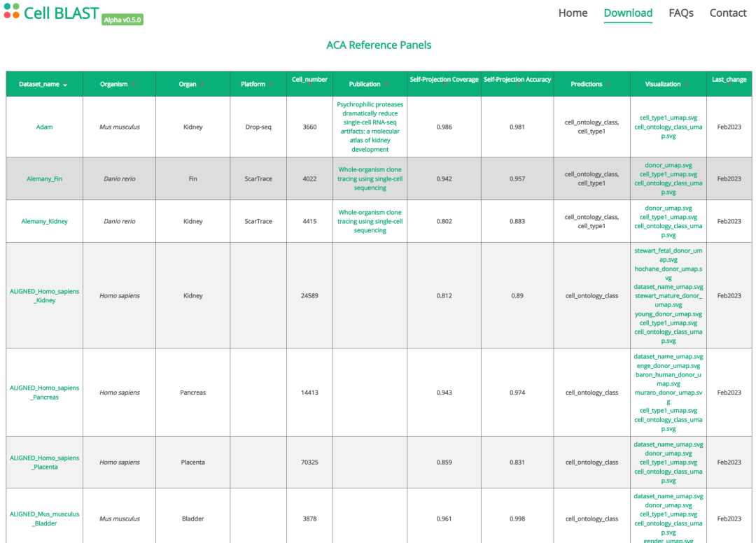Open ALIGNED_Mus_musculus_Bladder dataset link

(x=44, y=519)
